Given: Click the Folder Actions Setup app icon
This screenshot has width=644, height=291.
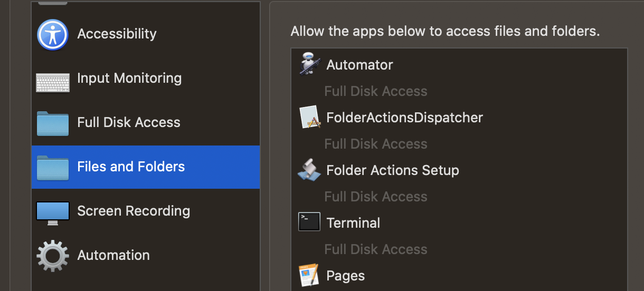Looking at the screenshot, I should click(x=309, y=170).
